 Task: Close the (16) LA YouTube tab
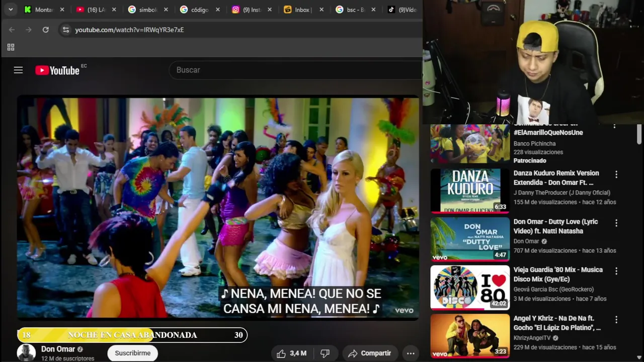114,10
